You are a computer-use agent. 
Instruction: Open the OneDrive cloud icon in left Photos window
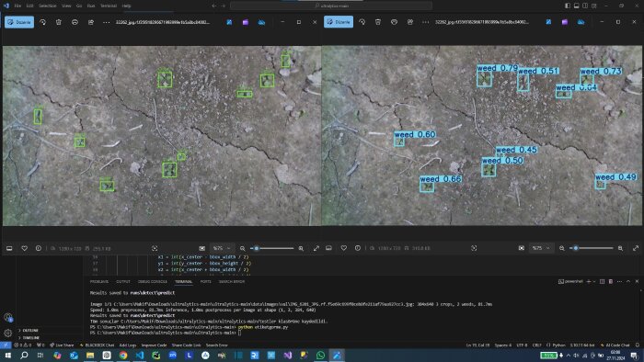[261, 22]
